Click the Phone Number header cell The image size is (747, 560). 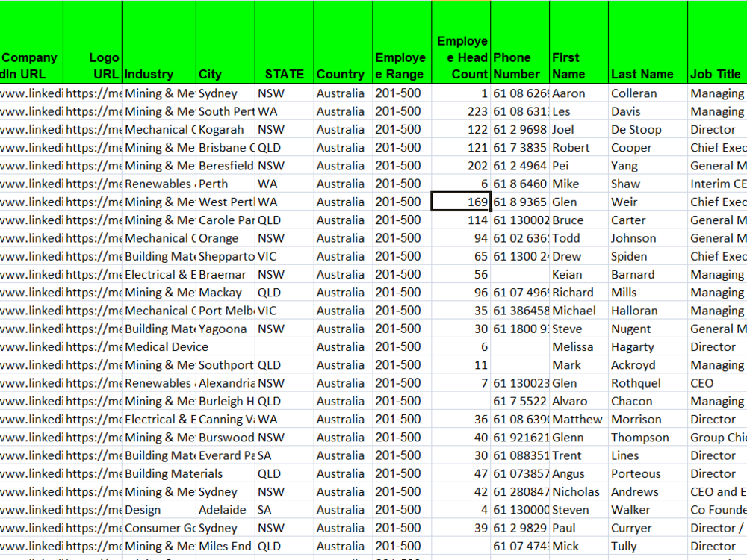520,43
